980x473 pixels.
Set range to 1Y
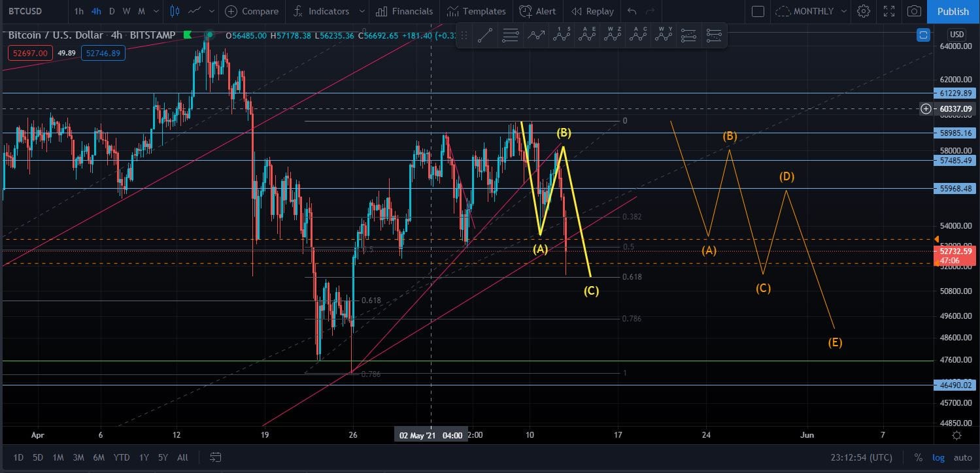tap(144, 457)
